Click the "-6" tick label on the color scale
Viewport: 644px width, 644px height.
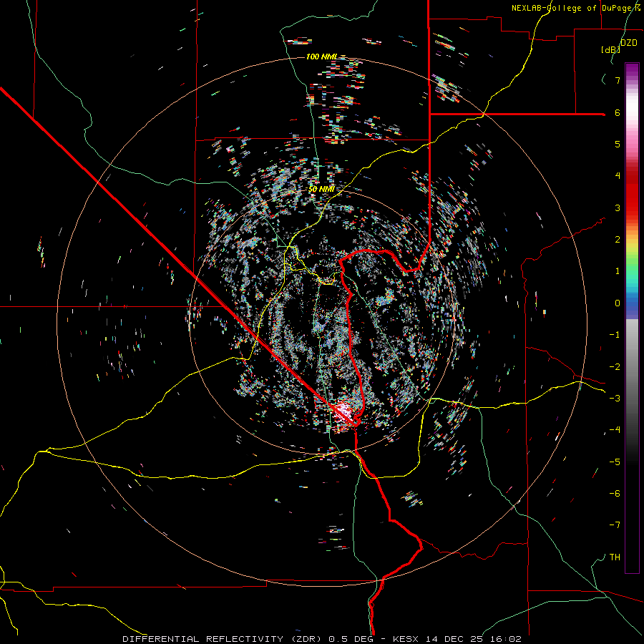(x=615, y=494)
